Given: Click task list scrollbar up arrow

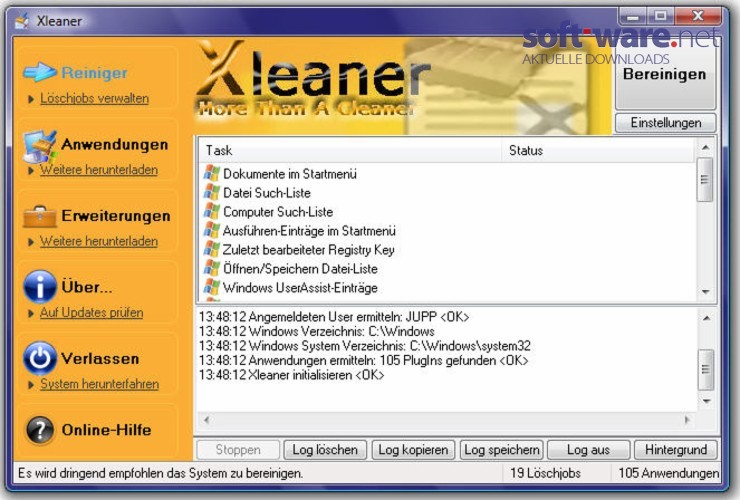Looking at the screenshot, I should tap(706, 147).
